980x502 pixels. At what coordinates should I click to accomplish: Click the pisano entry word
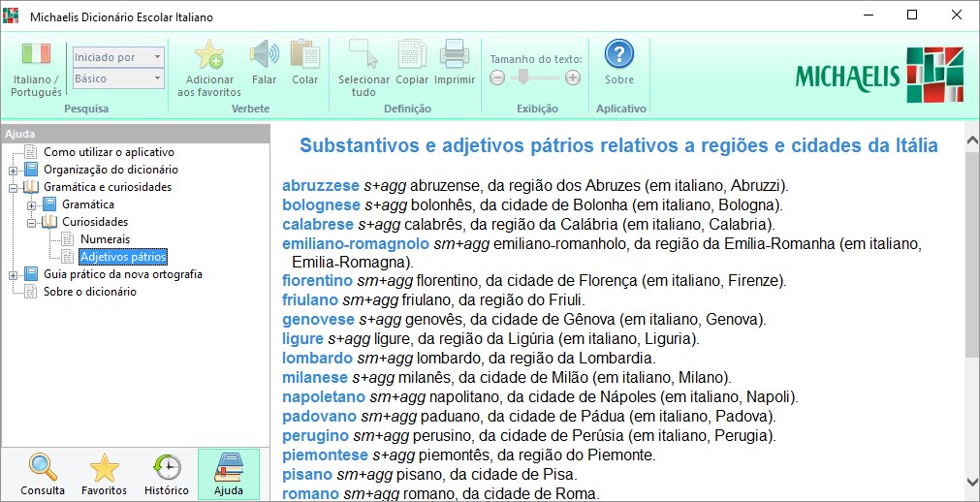[x=307, y=474]
